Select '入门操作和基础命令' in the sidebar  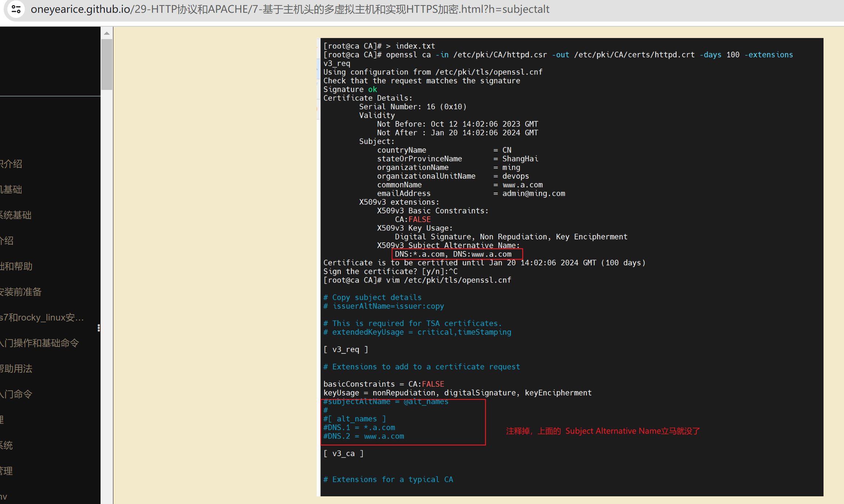(x=39, y=343)
